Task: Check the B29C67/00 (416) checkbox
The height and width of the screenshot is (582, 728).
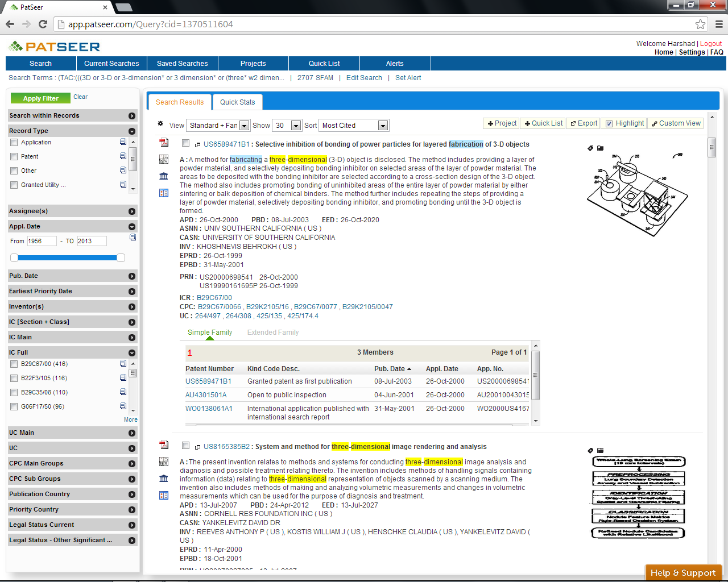Action: (14, 364)
